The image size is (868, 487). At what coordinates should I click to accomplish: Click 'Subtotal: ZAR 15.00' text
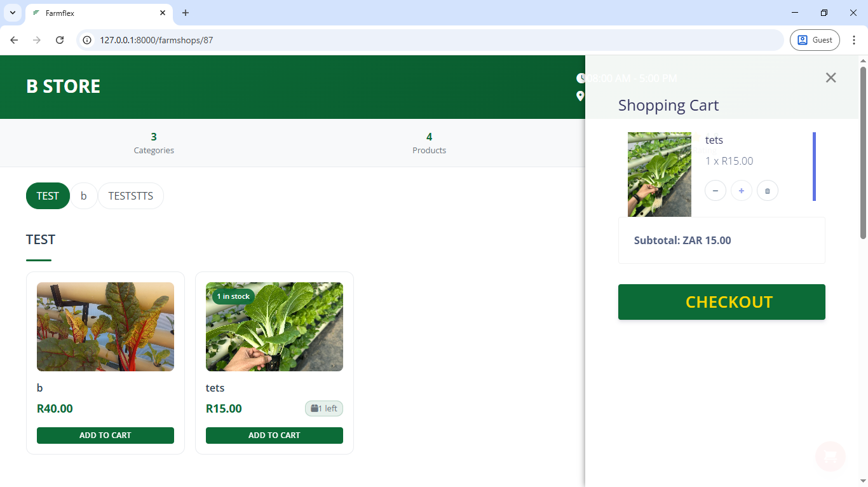(x=682, y=240)
